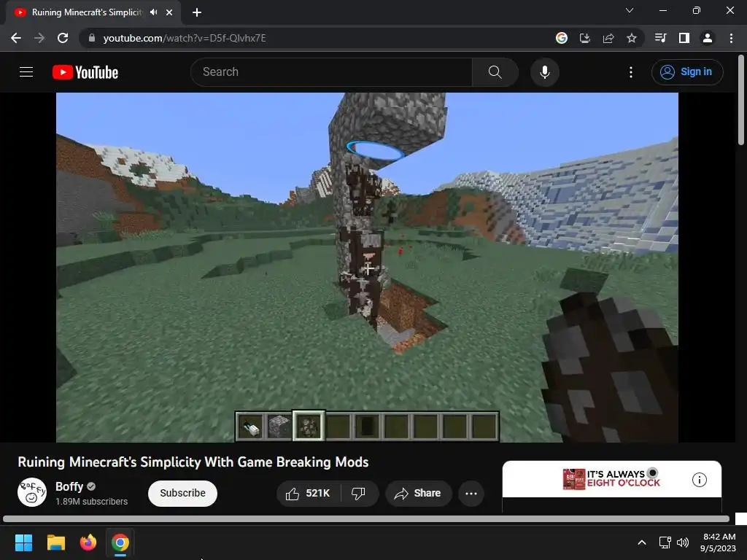The width and height of the screenshot is (747, 560).
Task: Focus the YouTube Search field
Action: point(332,72)
